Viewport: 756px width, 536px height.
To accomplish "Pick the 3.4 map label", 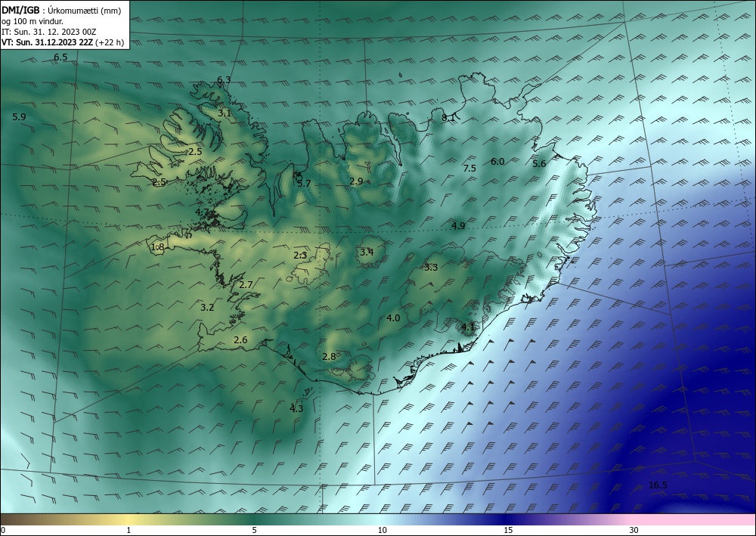I will 367,252.
